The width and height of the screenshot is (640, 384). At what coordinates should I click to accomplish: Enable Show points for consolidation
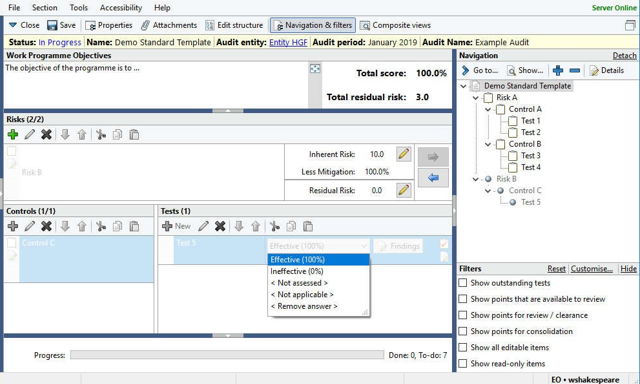point(462,331)
